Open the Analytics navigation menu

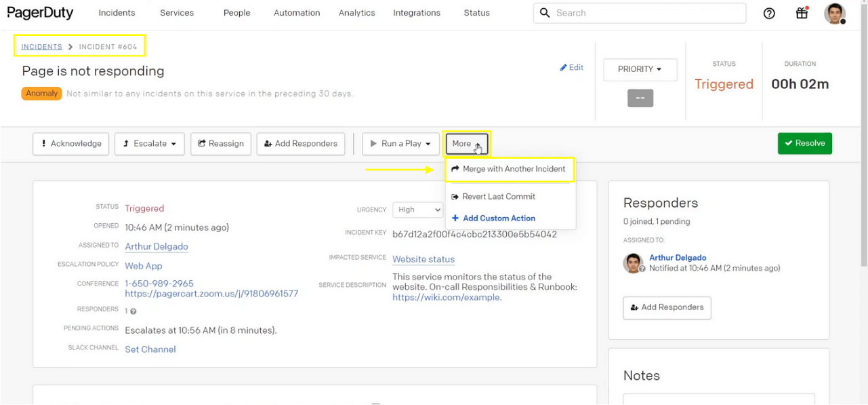pos(356,13)
